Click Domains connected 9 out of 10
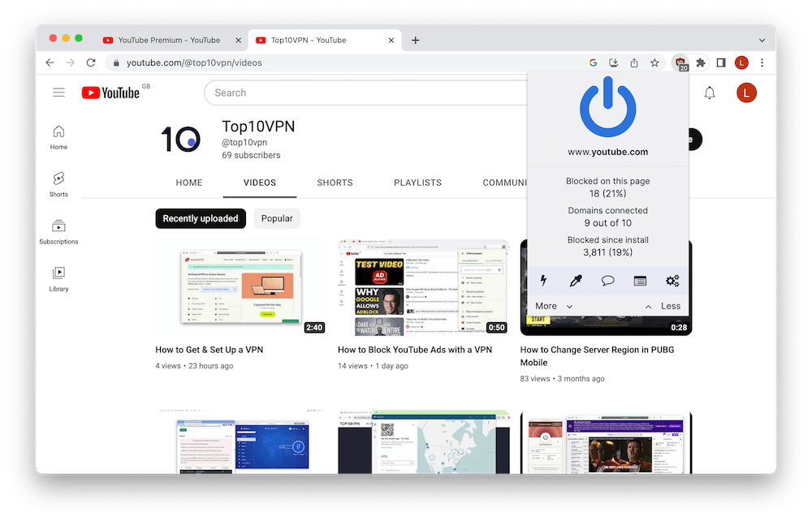The image size is (812, 521). [608, 217]
